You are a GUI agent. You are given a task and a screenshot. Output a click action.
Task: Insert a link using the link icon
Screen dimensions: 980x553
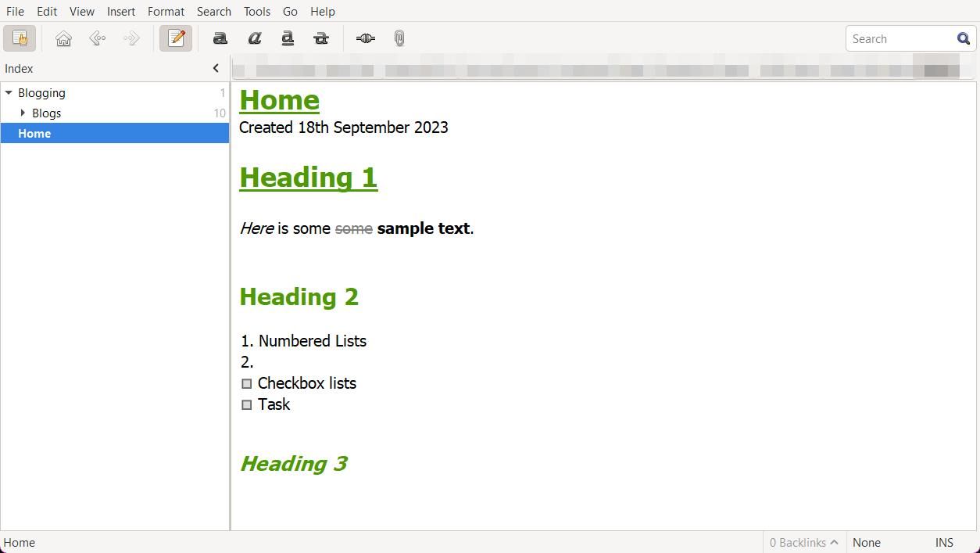tap(365, 38)
